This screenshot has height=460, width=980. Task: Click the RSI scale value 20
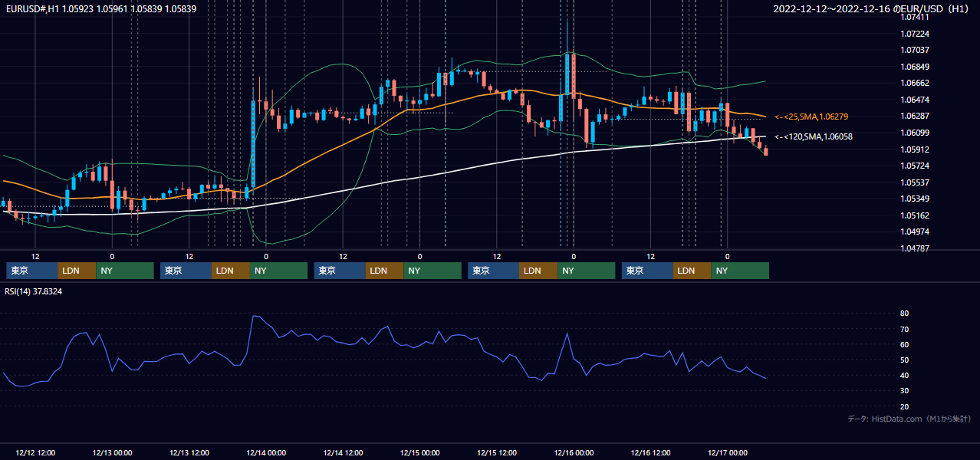point(905,406)
